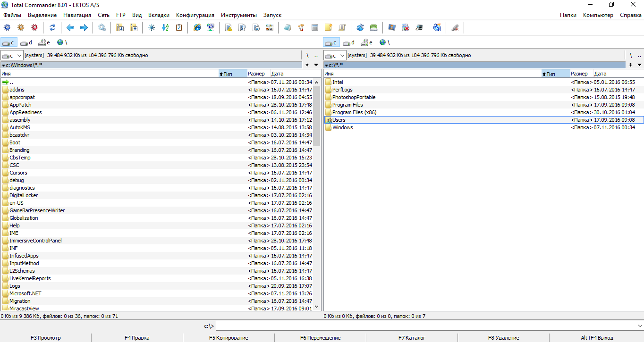Click F6 Перемещение button

pyautogui.click(x=320, y=338)
